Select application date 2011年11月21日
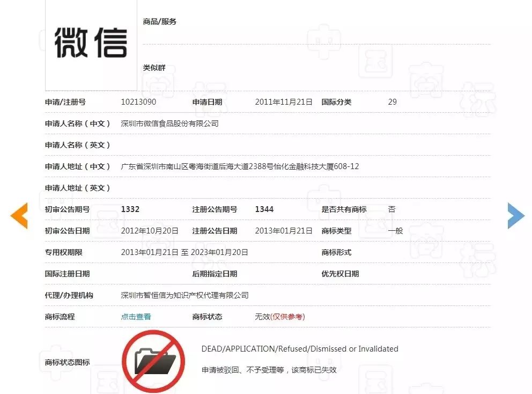Viewport: 532px width, 394px height. [x=284, y=102]
